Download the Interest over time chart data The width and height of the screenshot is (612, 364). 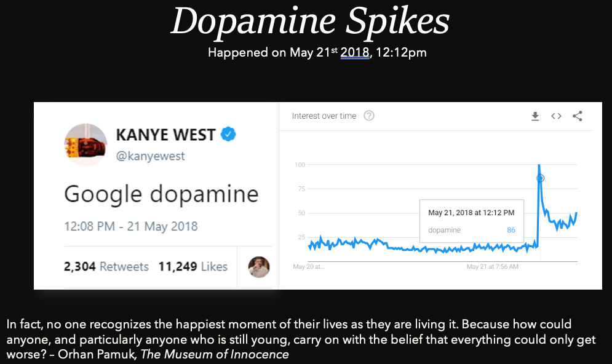point(535,116)
